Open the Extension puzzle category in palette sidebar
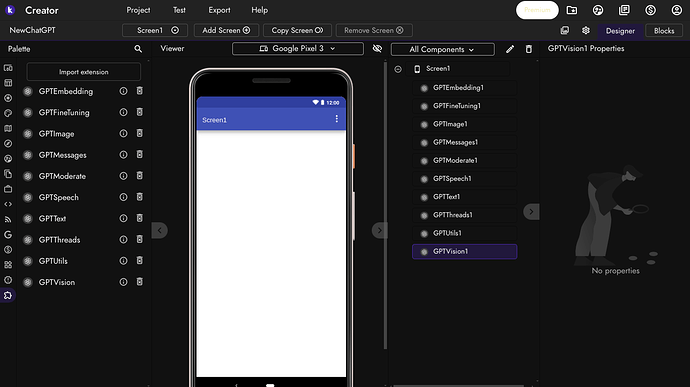Viewport: 690px width, 387px height. coord(8,295)
